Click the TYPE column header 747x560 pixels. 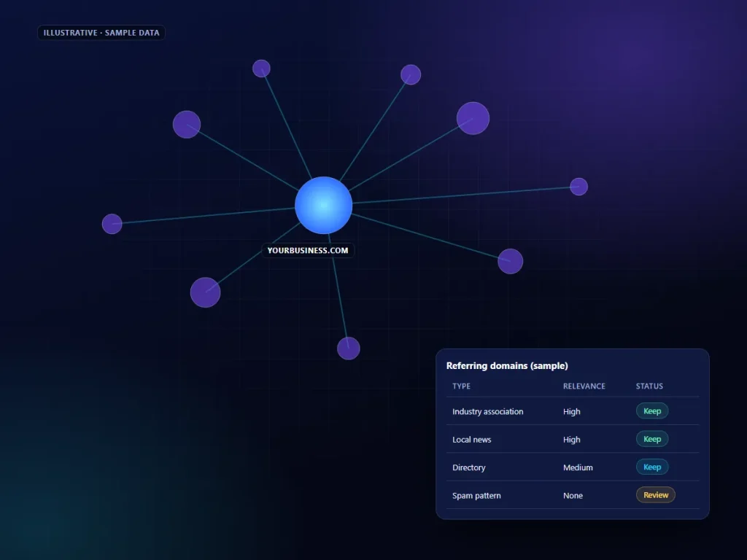click(x=461, y=386)
